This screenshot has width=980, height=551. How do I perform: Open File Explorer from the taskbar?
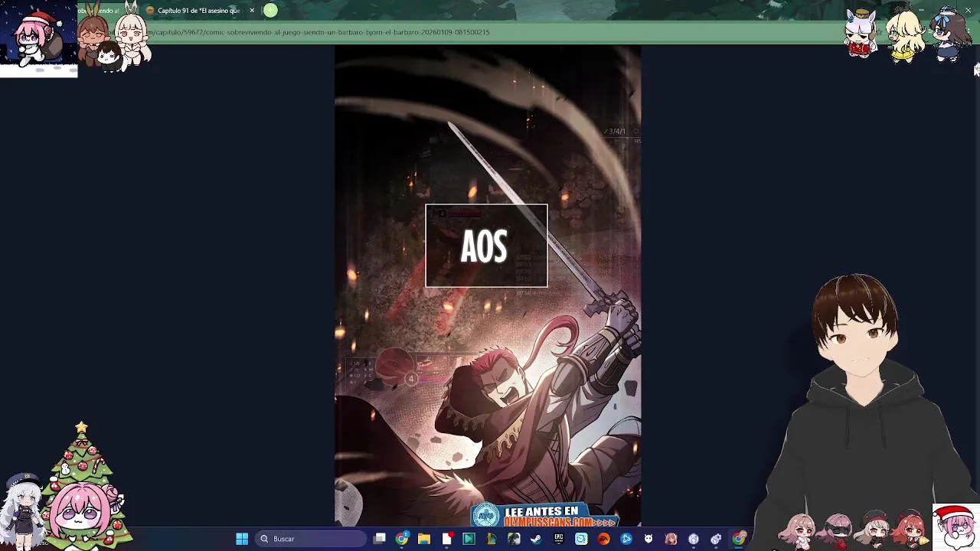(x=424, y=539)
